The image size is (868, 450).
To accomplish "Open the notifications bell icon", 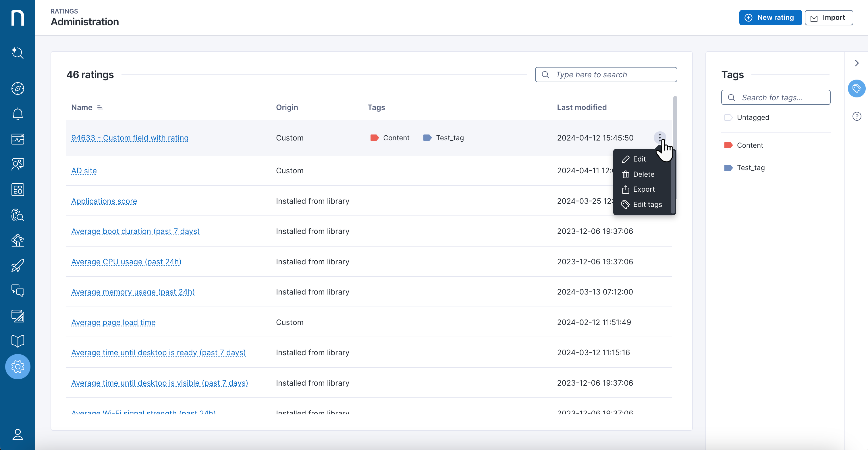I will pos(18,114).
